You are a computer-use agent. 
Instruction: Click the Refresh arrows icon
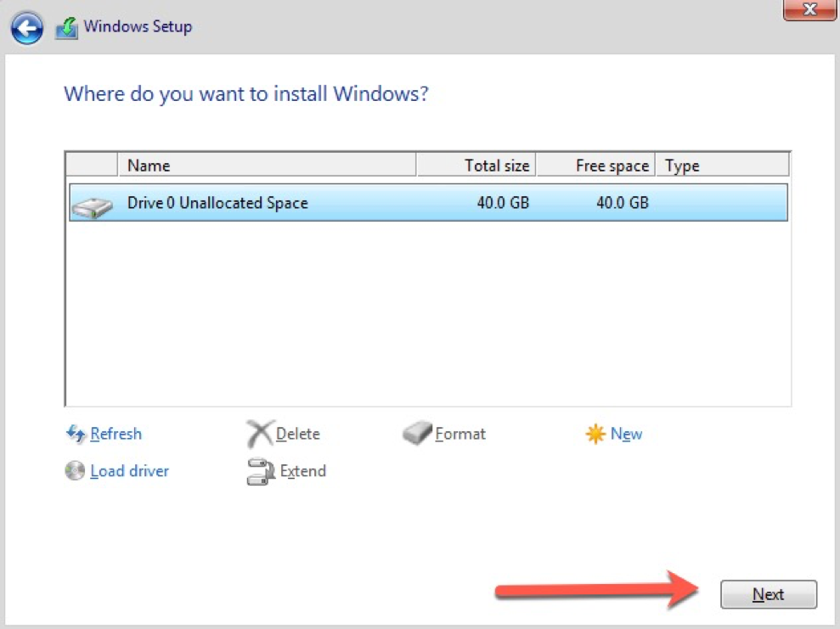[76, 434]
